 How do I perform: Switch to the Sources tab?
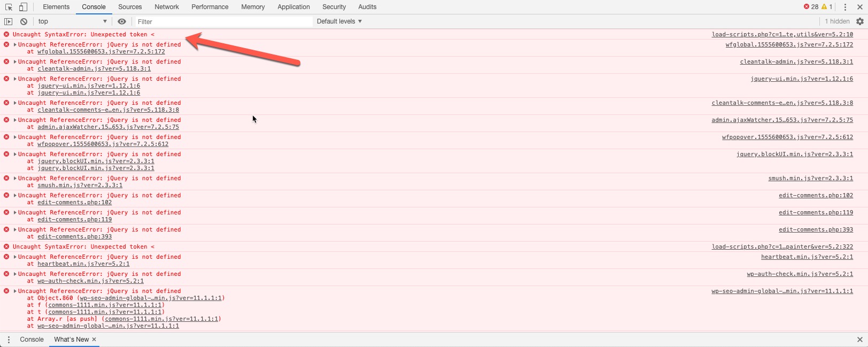pos(130,7)
